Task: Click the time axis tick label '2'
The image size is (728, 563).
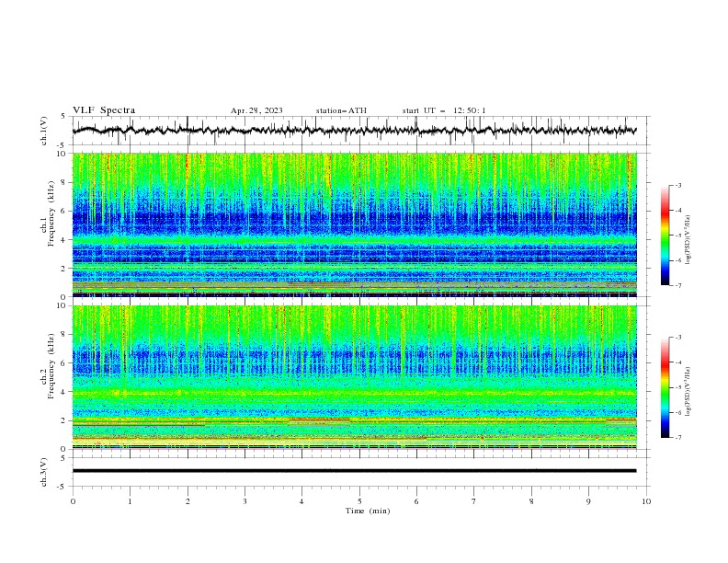Action: pyautogui.click(x=188, y=501)
